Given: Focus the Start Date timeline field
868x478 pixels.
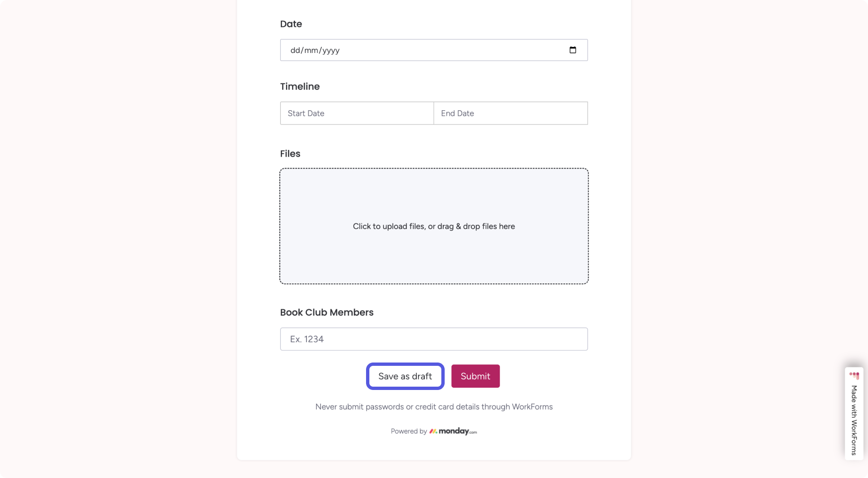Looking at the screenshot, I should 357,113.
